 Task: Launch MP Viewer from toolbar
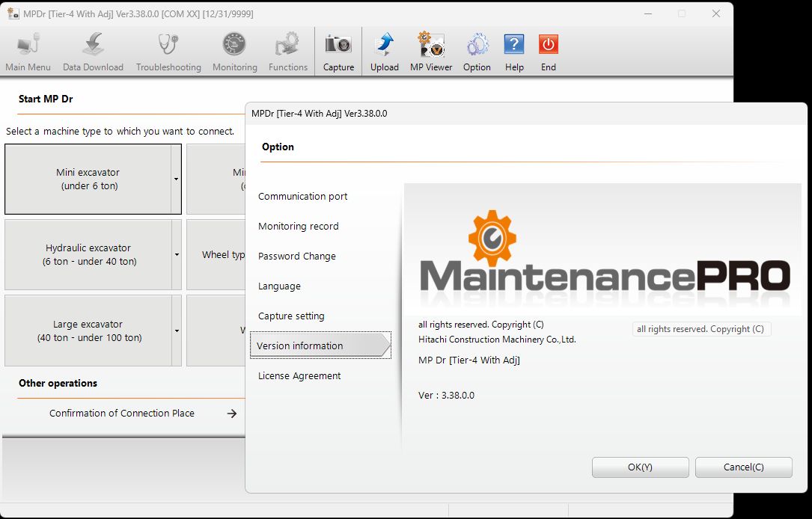pyautogui.click(x=431, y=52)
